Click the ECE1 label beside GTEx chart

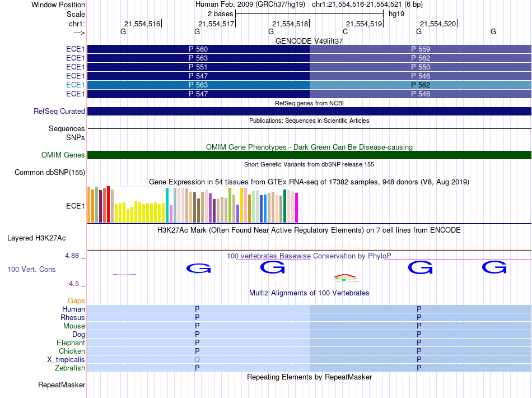pos(75,206)
